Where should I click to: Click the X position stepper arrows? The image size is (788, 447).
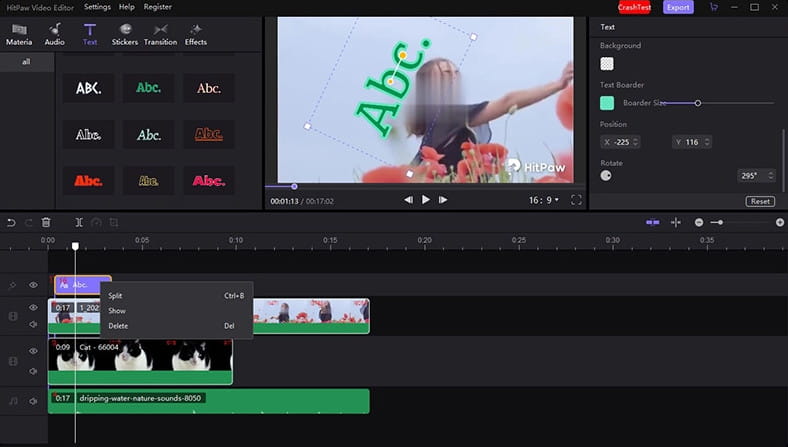[635, 142]
